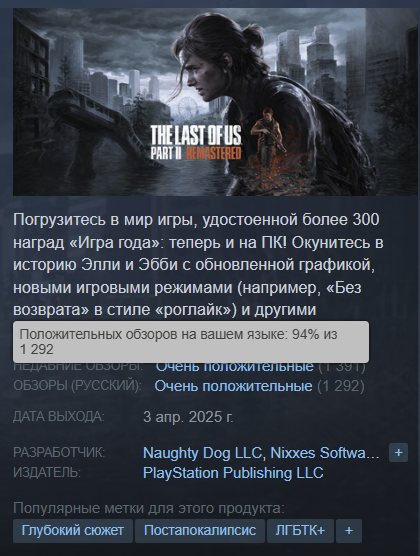This screenshot has height=556, width=420.
Task: Select the Глубокий сюжет tag
Action: 73,530
